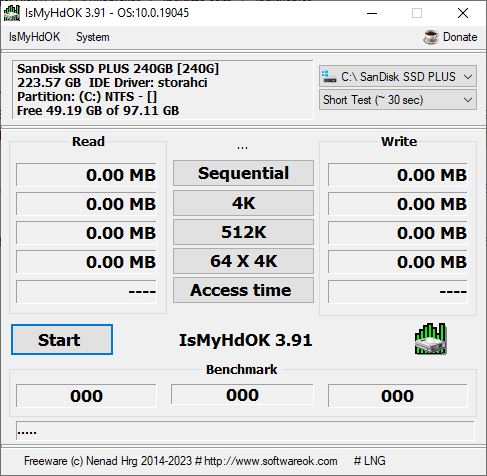
Task: Click the IsMyHdOK 3.91 center label
Action: click(246, 340)
